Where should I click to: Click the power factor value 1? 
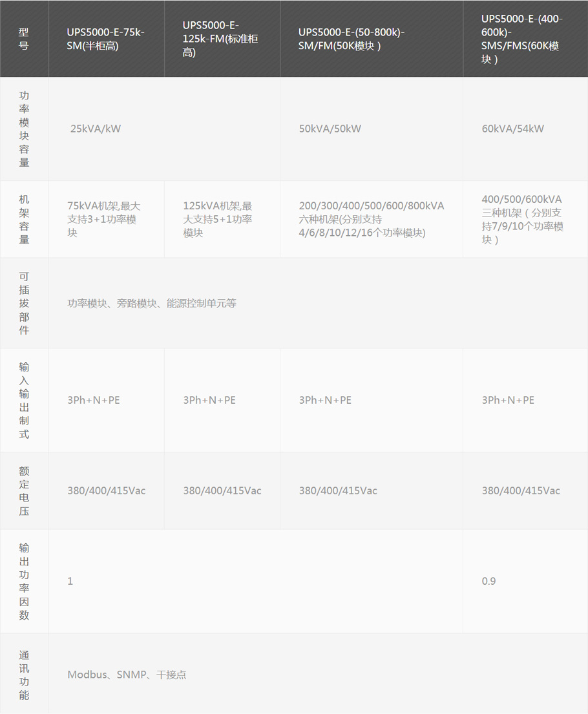(x=70, y=581)
